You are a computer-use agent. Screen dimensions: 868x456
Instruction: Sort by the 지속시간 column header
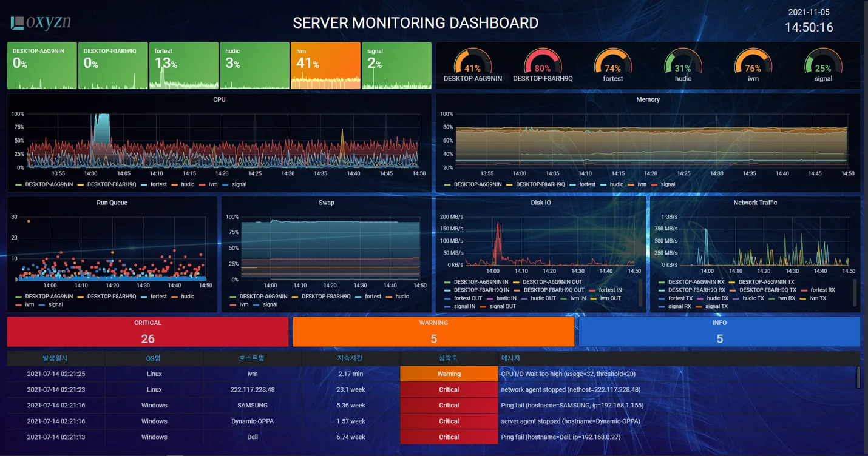coord(351,358)
